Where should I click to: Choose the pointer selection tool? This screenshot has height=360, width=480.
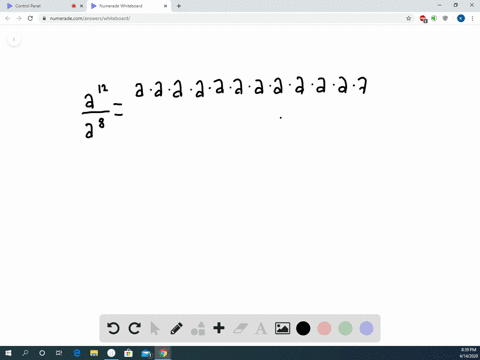pyautogui.click(x=155, y=328)
